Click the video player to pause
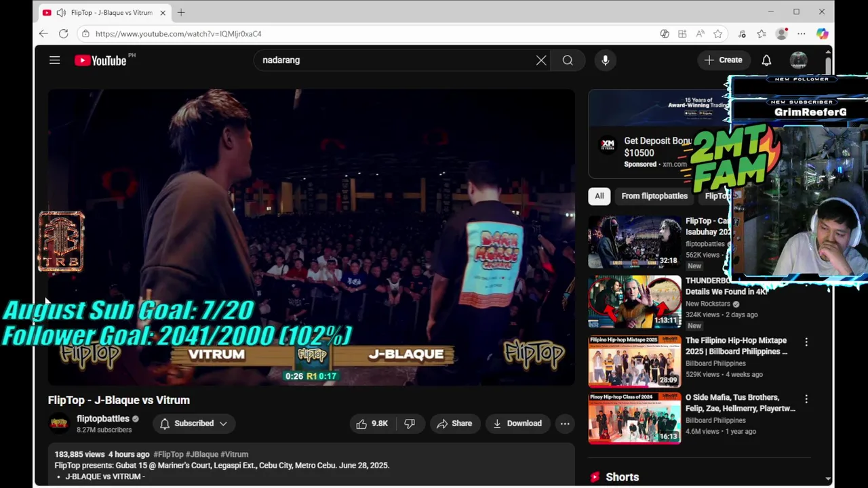Image resolution: width=868 pixels, height=488 pixels. coord(311,237)
